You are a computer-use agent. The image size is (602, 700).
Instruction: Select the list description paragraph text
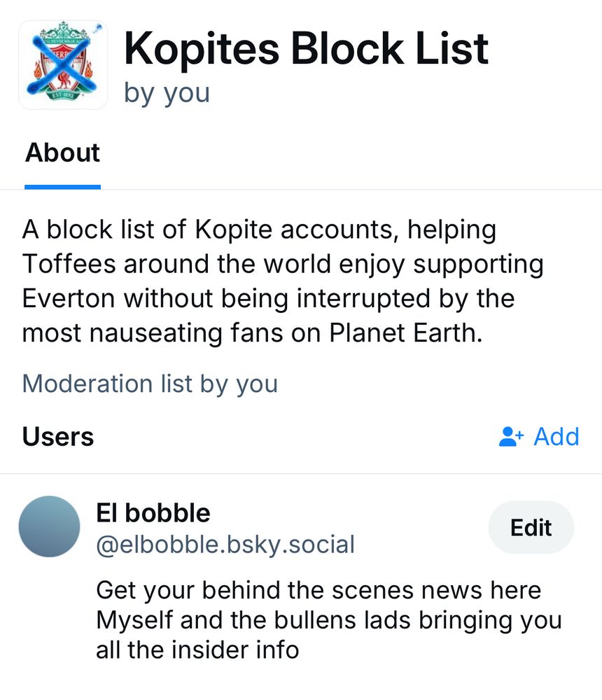[283, 281]
